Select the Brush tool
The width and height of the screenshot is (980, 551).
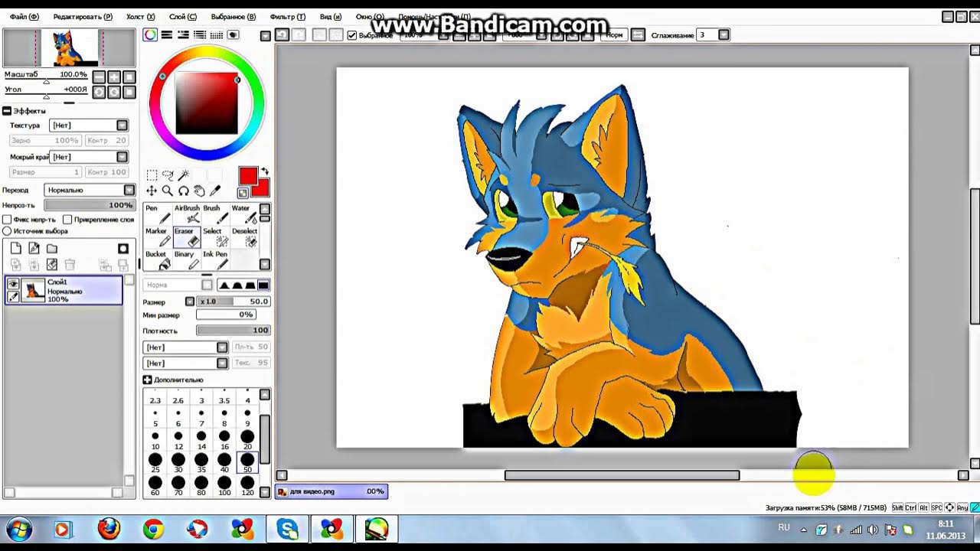tap(215, 214)
